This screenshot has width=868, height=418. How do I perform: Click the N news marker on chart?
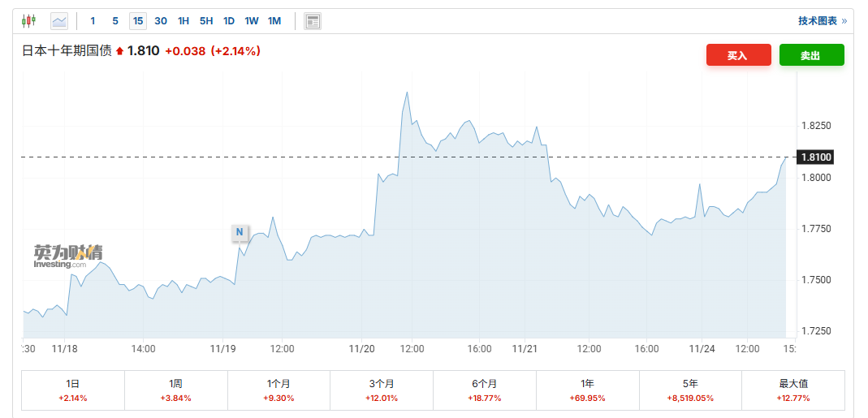[x=240, y=232]
